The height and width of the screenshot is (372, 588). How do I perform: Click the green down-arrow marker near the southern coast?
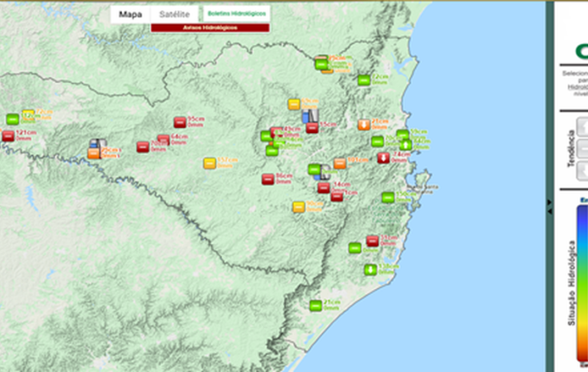click(370, 270)
